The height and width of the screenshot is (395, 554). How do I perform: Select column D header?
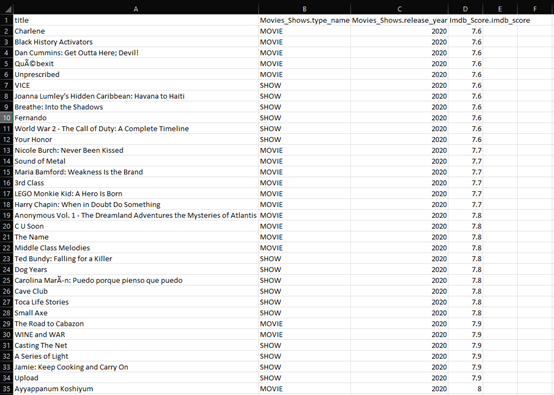(465, 9)
